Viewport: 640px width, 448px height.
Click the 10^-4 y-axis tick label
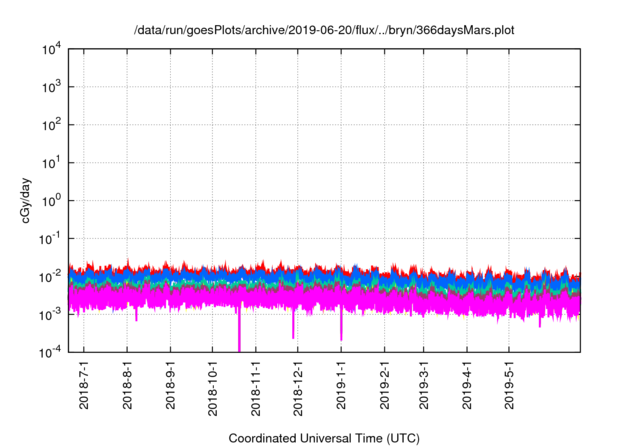(51, 353)
